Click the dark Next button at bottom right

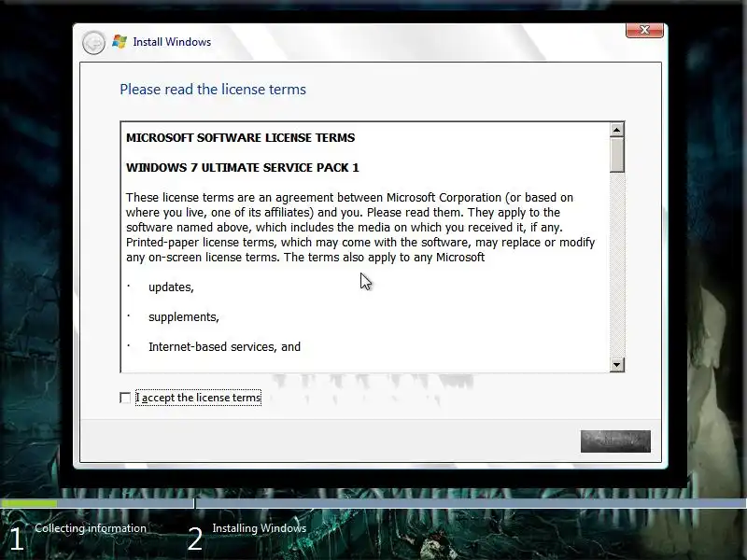click(615, 441)
